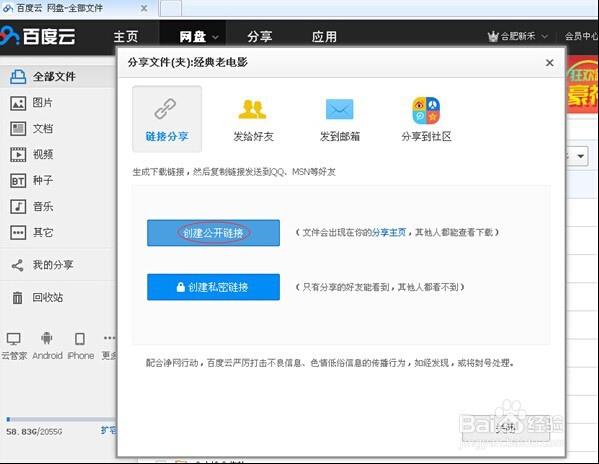The image size is (599, 464).
Task: Open 我的分享 in the sidebar
Action: (52, 265)
